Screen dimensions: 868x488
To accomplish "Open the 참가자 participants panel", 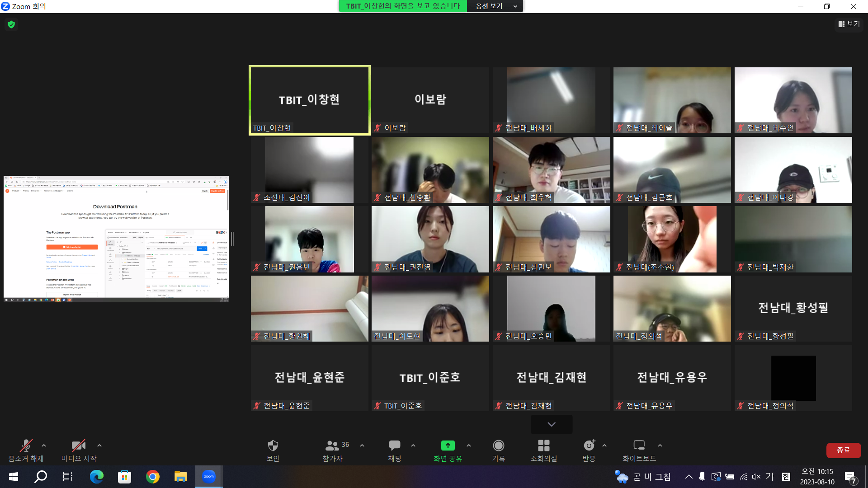I will coord(332,446).
